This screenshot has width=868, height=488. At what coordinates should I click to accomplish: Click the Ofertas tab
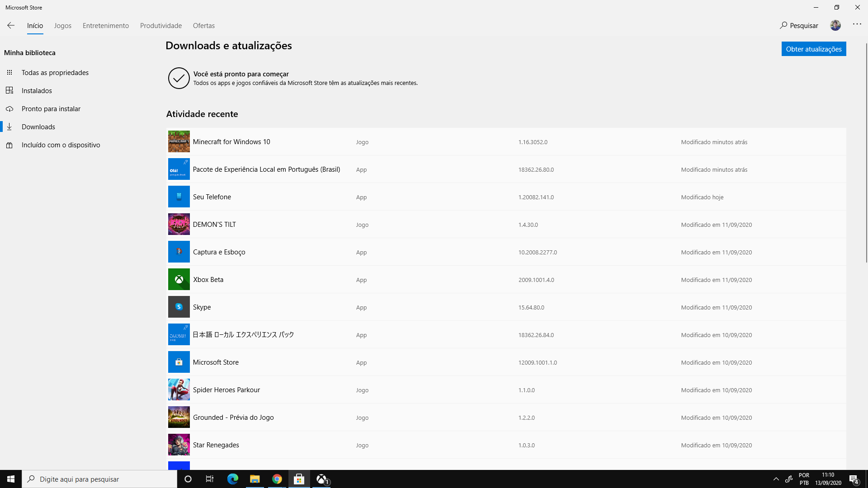(x=204, y=26)
